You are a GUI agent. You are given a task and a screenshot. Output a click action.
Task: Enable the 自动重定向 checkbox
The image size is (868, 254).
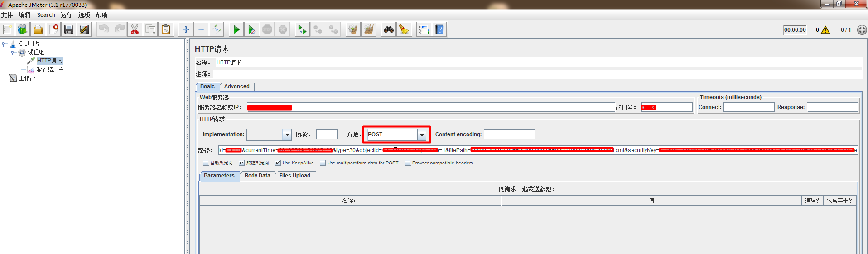[206, 163]
